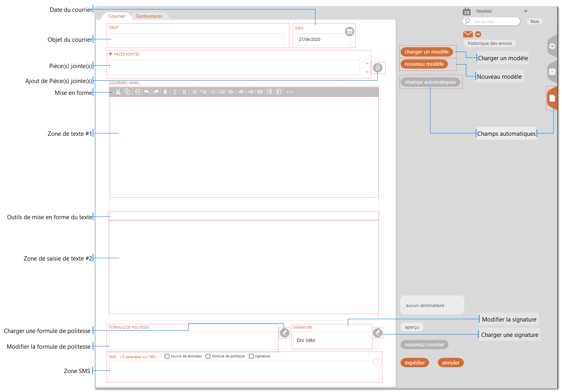Decrease the paragraph indent
The height and width of the screenshot is (392, 562).
click(279, 92)
